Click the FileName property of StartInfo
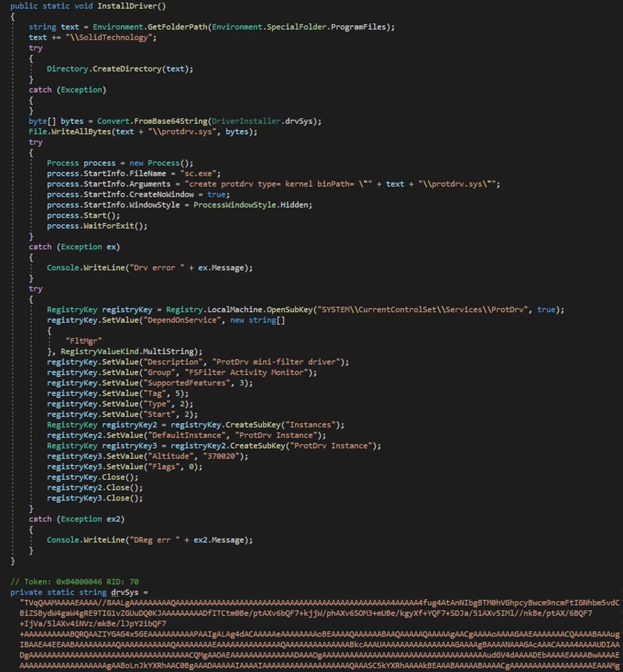Screen dimensions: 623x672 coord(148,174)
